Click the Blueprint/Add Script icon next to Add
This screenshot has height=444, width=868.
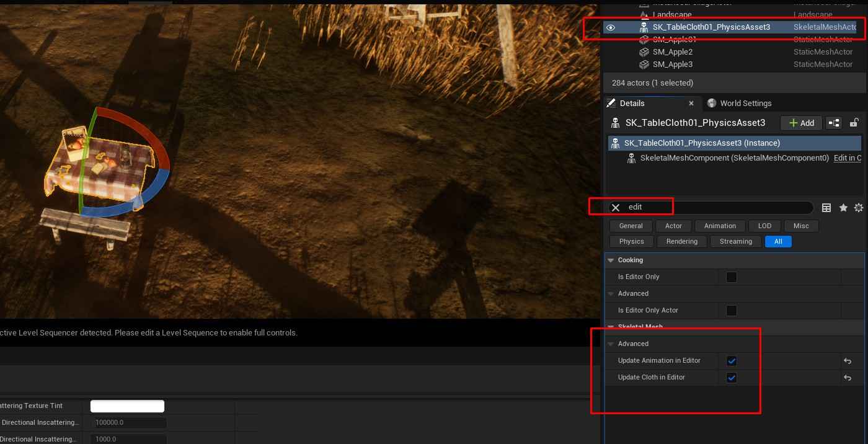coord(834,123)
